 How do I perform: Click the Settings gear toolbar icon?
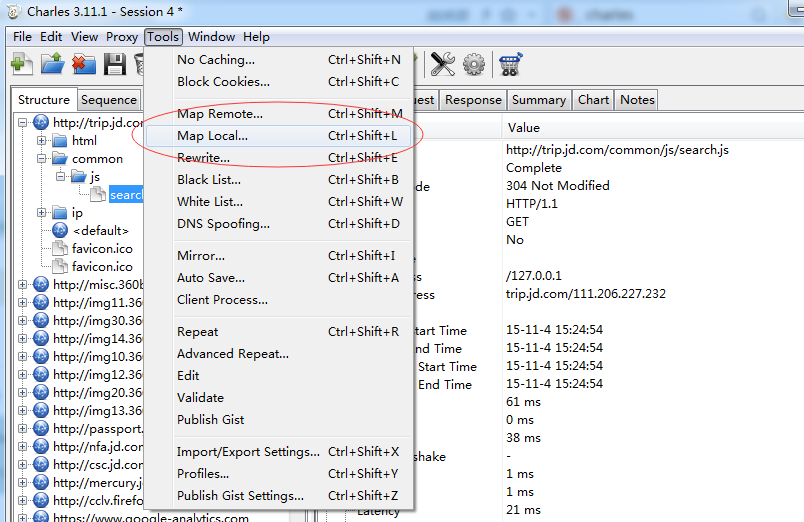pyautogui.click(x=474, y=65)
